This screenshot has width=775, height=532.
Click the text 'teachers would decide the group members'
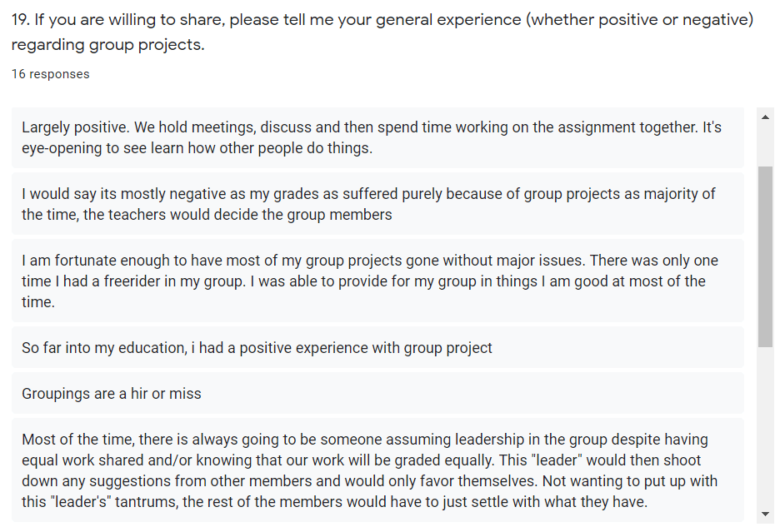pos(237,215)
